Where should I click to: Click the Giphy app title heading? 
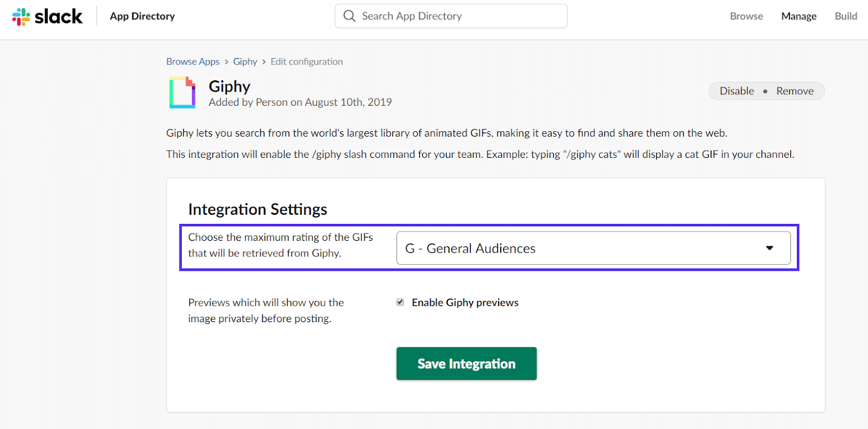click(229, 86)
